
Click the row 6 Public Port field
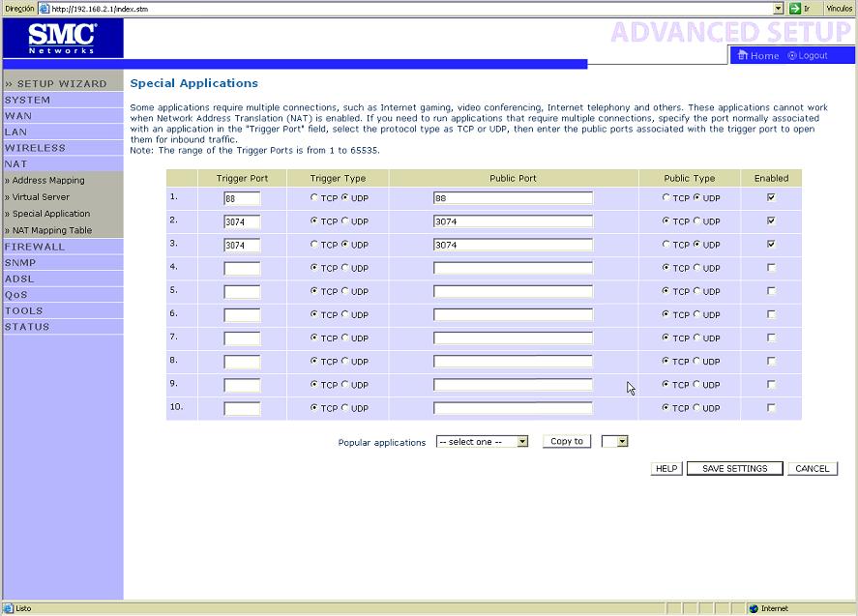[513, 314]
